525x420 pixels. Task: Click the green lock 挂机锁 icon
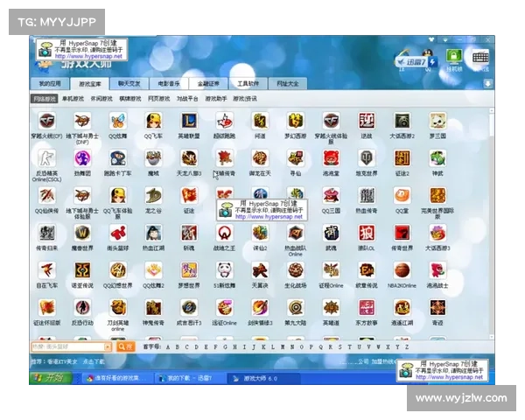point(454,57)
